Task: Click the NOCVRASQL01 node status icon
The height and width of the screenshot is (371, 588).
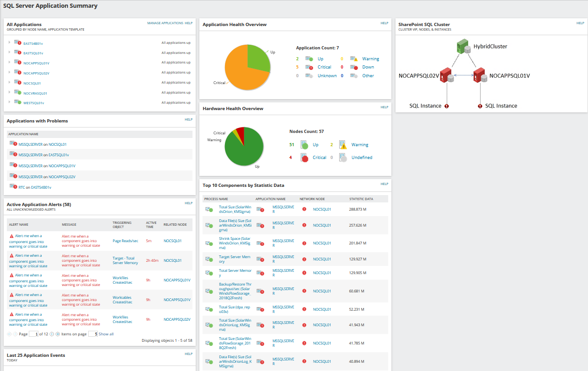Action: point(18,93)
